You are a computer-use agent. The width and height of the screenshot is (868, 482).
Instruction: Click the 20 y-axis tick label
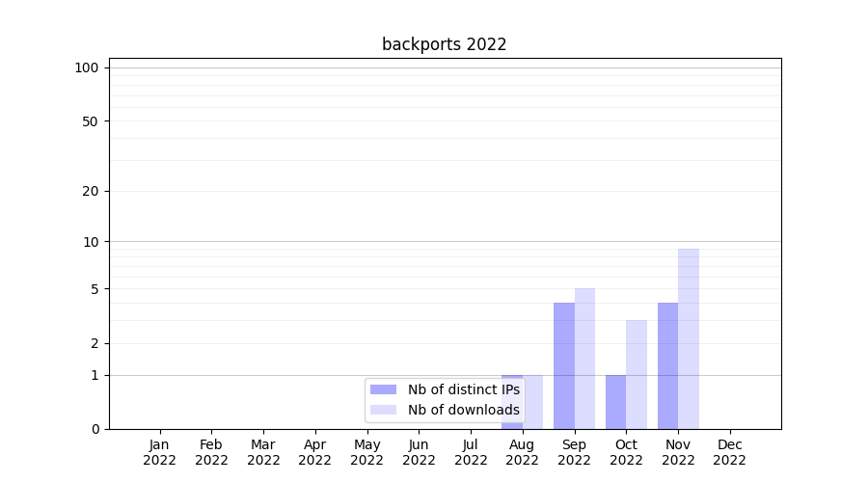(x=91, y=191)
